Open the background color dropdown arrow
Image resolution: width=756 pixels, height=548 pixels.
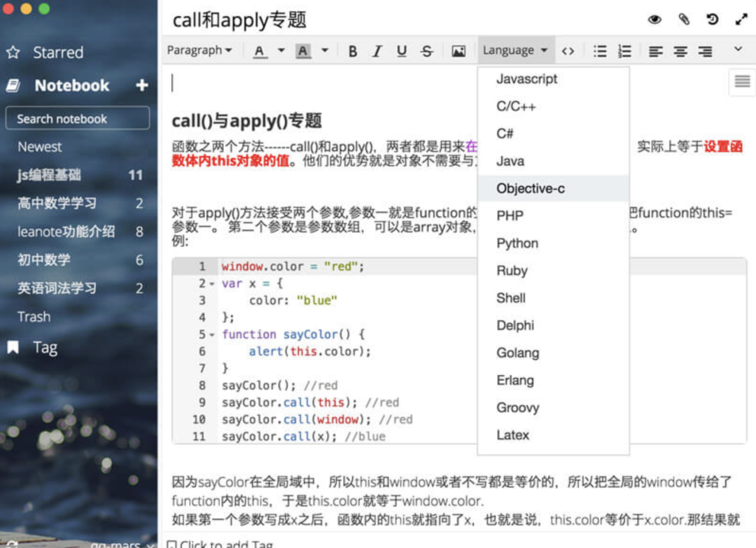[x=325, y=50]
